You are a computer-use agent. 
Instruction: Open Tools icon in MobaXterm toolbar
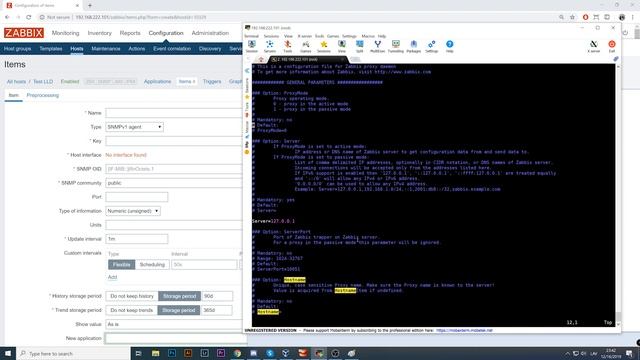click(288, 46)
